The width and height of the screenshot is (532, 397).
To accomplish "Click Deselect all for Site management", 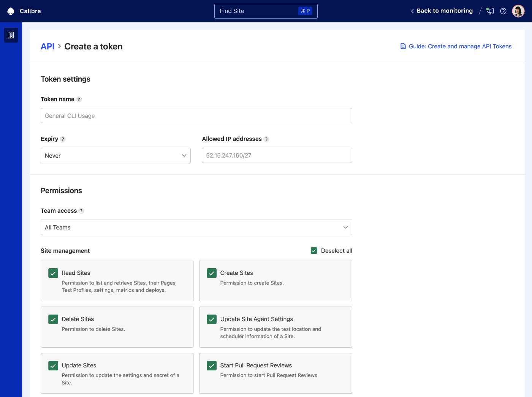I will click(331, 251).
